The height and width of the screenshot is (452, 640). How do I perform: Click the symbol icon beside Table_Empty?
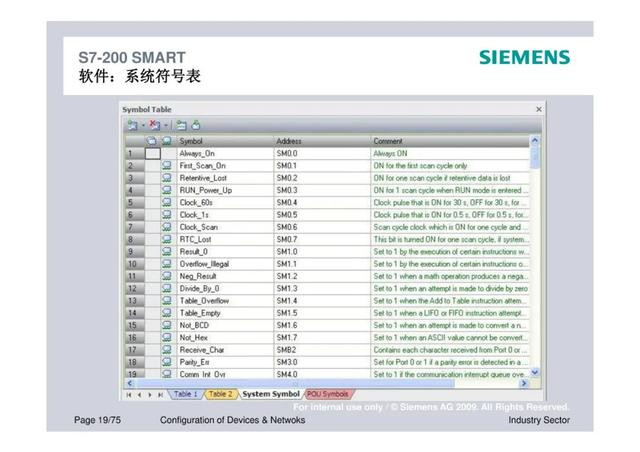167,313
